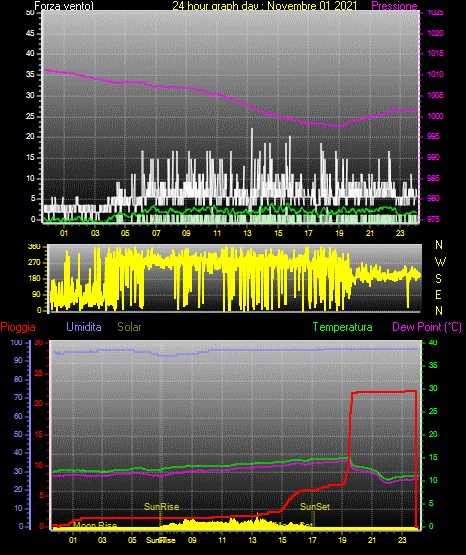
Task: Select the '90' wind direction axis value
Action: tap(36, 294)
